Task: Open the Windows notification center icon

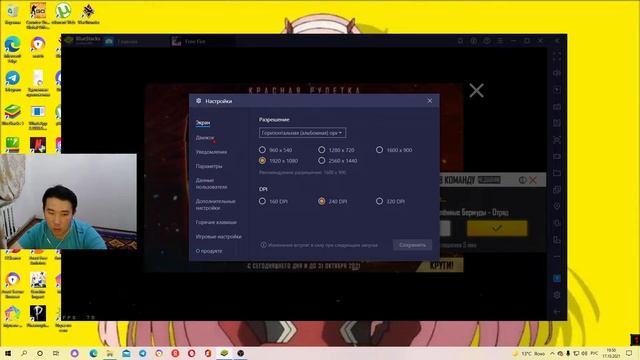Action: (x=629, y=353)
